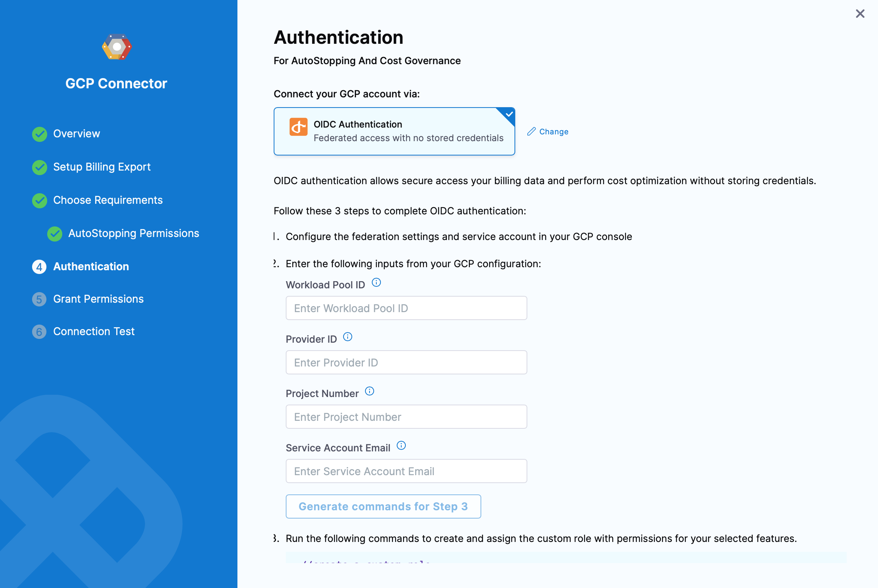Image resolution: width=878 pixels, height=588 pixels.
Task: Select the Grant Permissions step
Action: (x=98, y=299)
